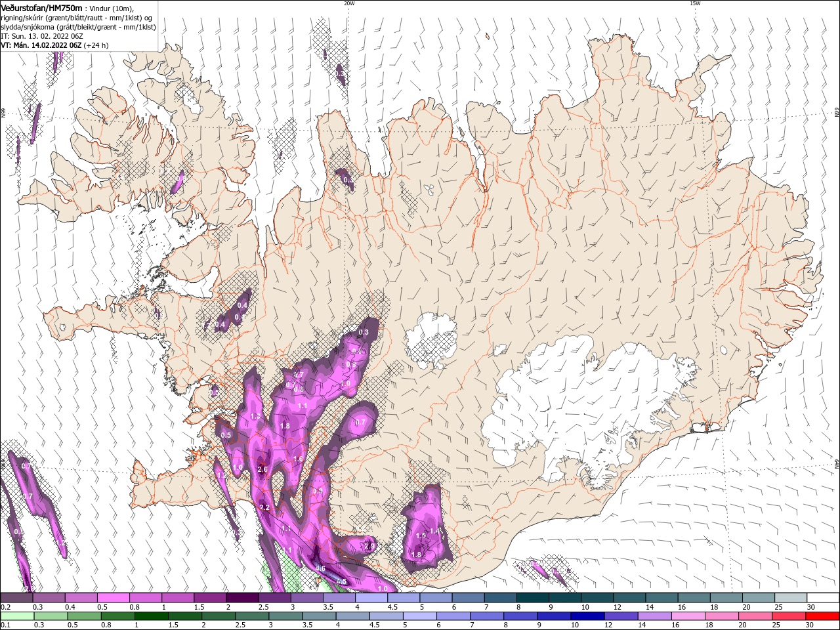Image resolution: width=840 pixels, height=630 pixels.
Task: Click the 2.9 precipitation value on the map
Action: [369, 546]
